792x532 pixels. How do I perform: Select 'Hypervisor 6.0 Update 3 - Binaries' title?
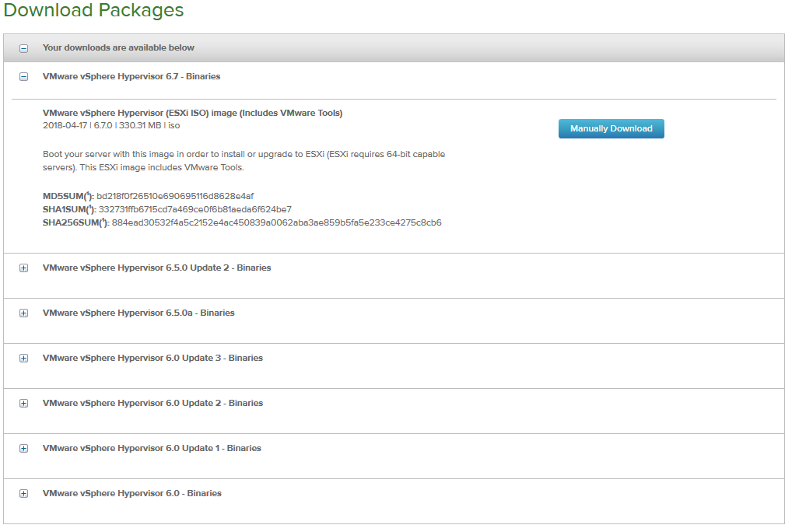coord(152,358)
